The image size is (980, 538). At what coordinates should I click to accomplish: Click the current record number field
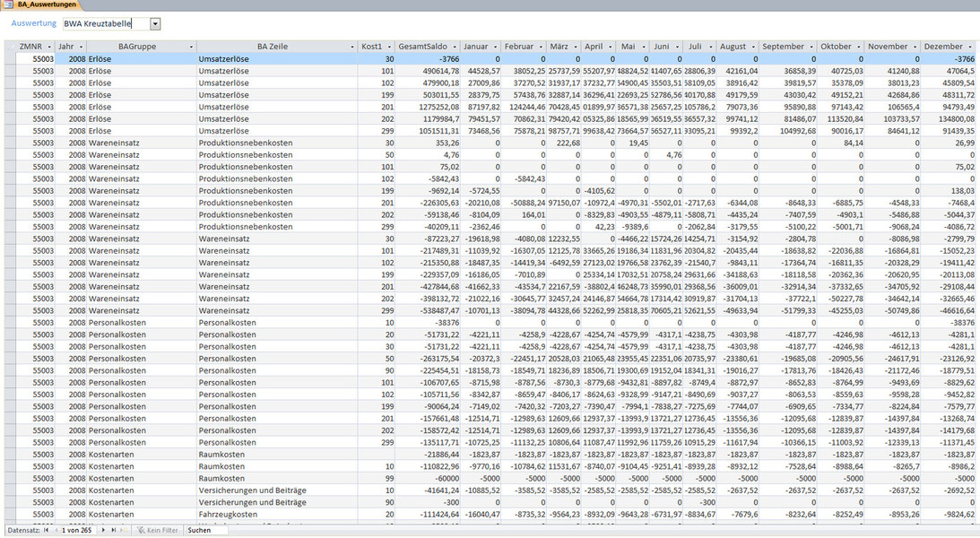pos(77,530)
